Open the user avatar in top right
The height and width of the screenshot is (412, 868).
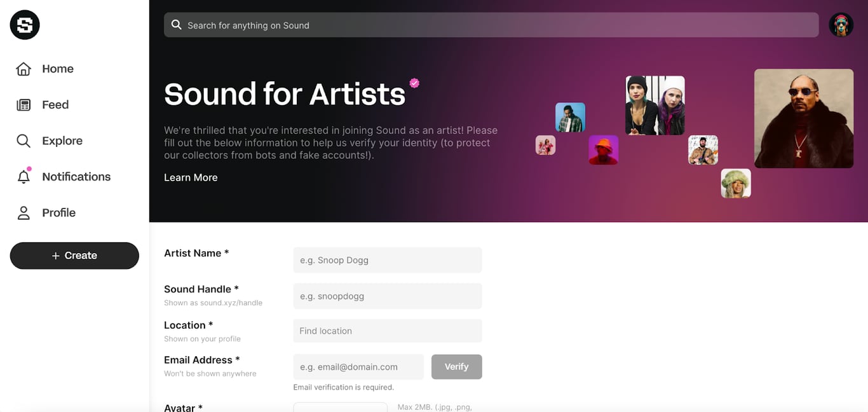coord(841,25)
